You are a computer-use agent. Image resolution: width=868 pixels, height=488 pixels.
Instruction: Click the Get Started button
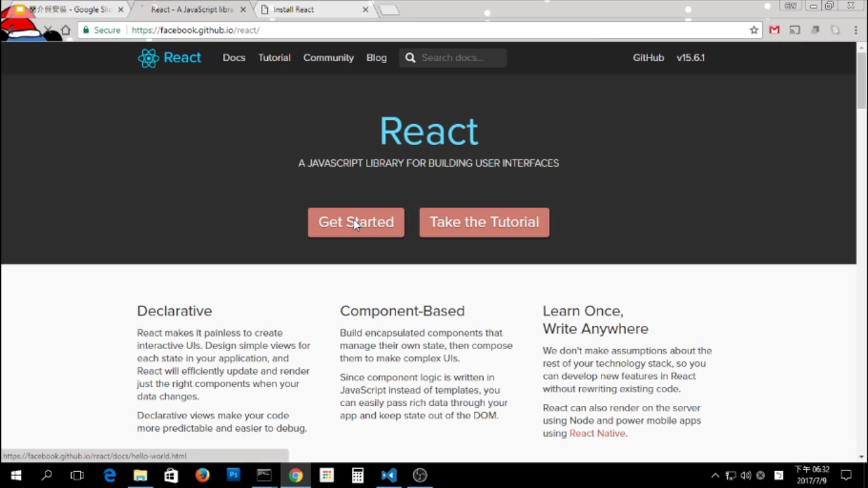coord(356,222)
